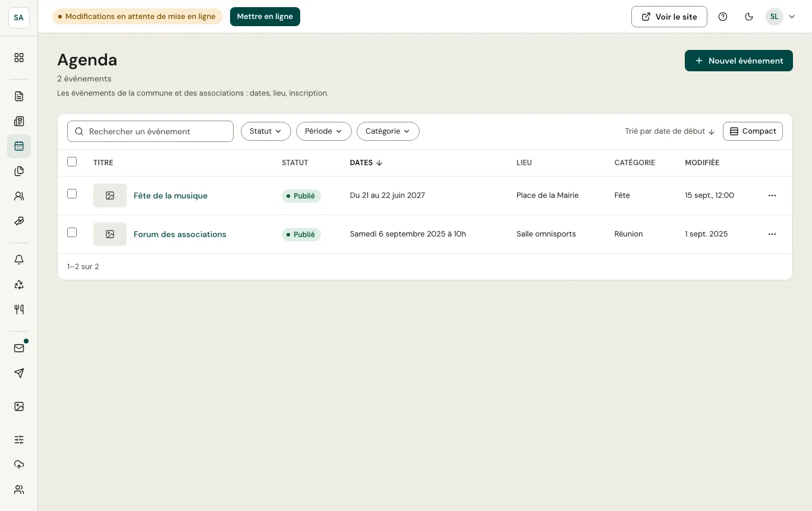The width and height of the screenshot is (812, 511).
Task: Switch to Compact view
Action: [753, 131]
